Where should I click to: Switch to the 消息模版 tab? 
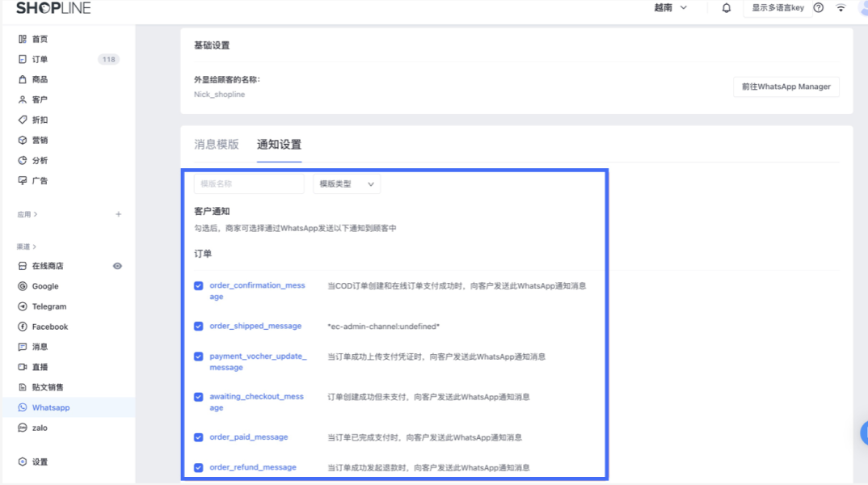[x=216, y=145]
